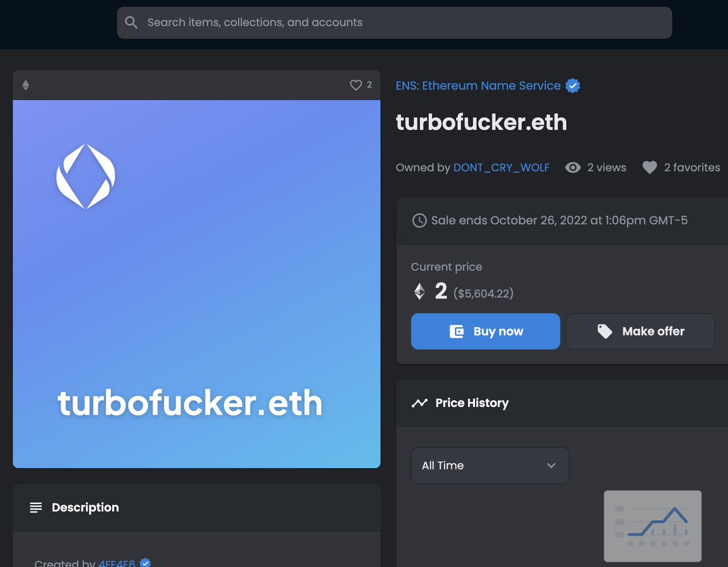Click the Sale ends October 26, 2022 text
The width and height of the screenshot is (728, 567).
coord(559,220)
